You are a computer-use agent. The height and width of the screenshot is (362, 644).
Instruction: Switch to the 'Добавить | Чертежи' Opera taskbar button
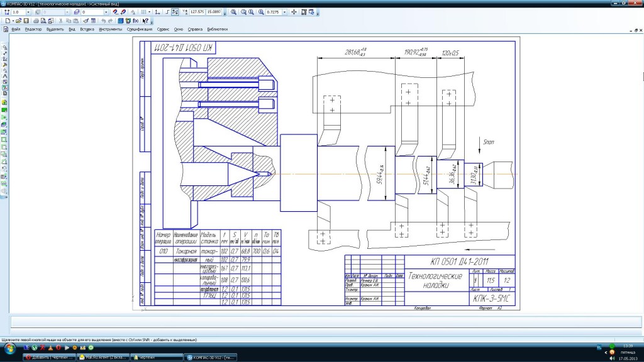click(x=50, y=358)
